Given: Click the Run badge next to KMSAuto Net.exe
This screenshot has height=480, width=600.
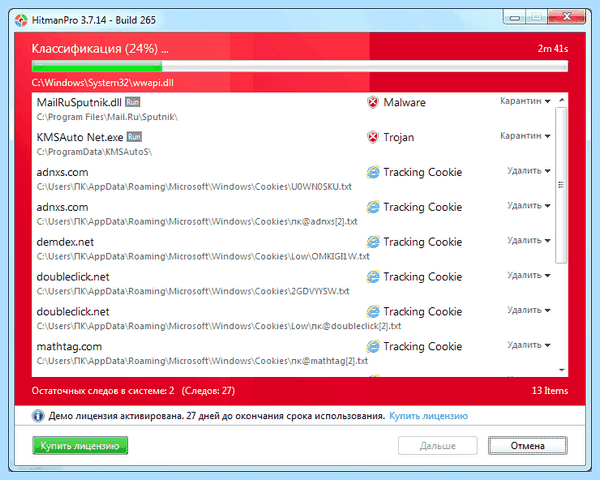Looking at the screenshot, I should point(134,137).
